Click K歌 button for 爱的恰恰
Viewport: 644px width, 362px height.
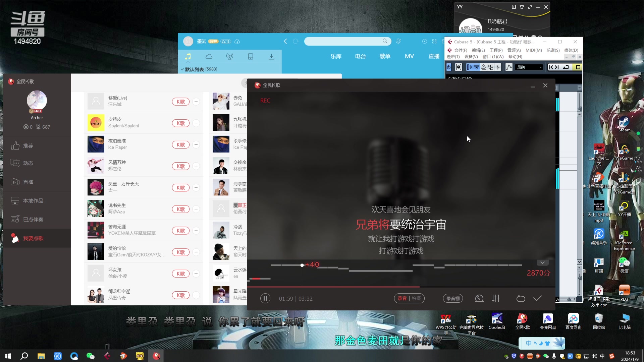click(181, 252)
